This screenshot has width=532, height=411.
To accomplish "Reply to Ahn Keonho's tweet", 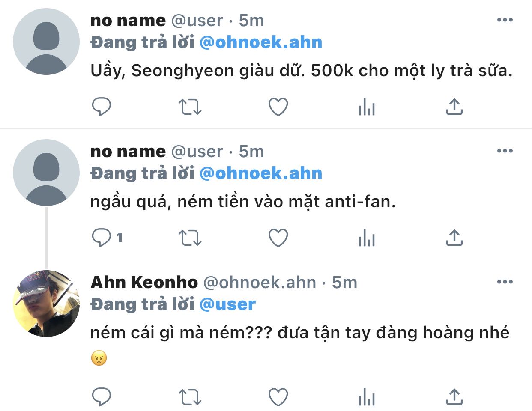I will 102,397.
